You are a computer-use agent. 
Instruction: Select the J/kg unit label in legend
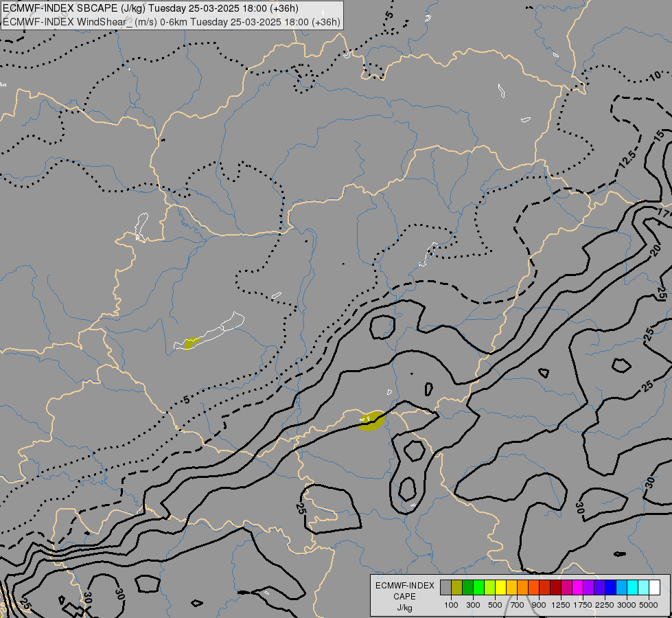point(404,608)
